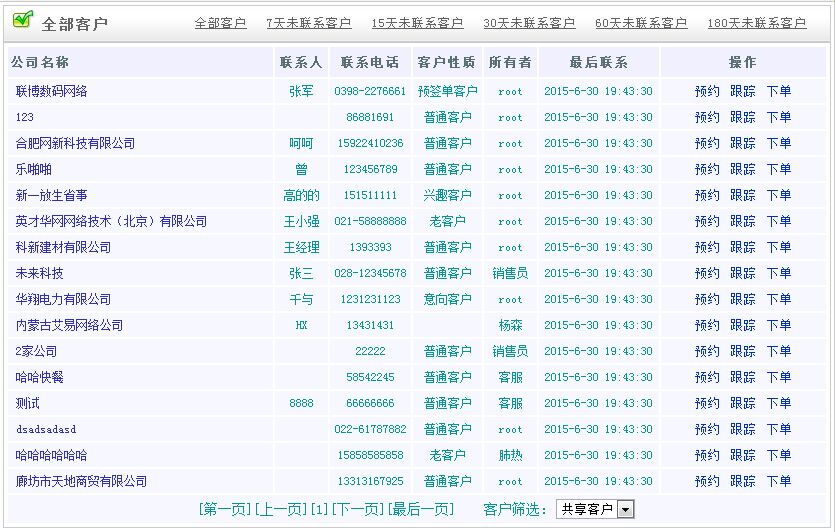The width and height of the screenshot is (835, 532).
Task: Open 内蒙古艾易网络公司
Action: pyautogui.click(x=69, y=325)
